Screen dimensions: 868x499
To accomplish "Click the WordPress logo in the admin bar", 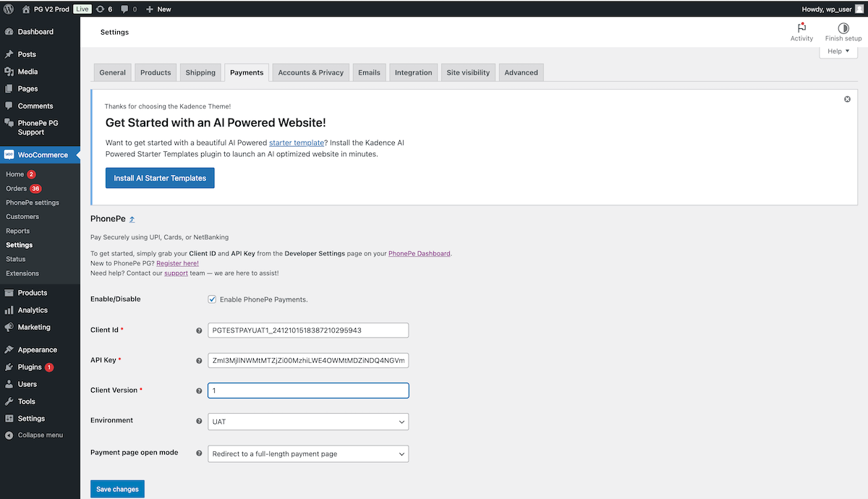I will coord(9,9).
